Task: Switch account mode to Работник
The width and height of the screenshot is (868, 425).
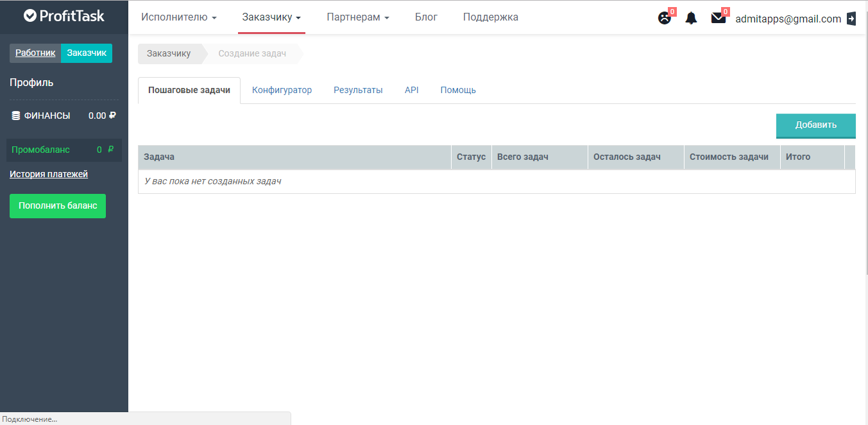Action: pyautogui.click(x=35, y=53)
